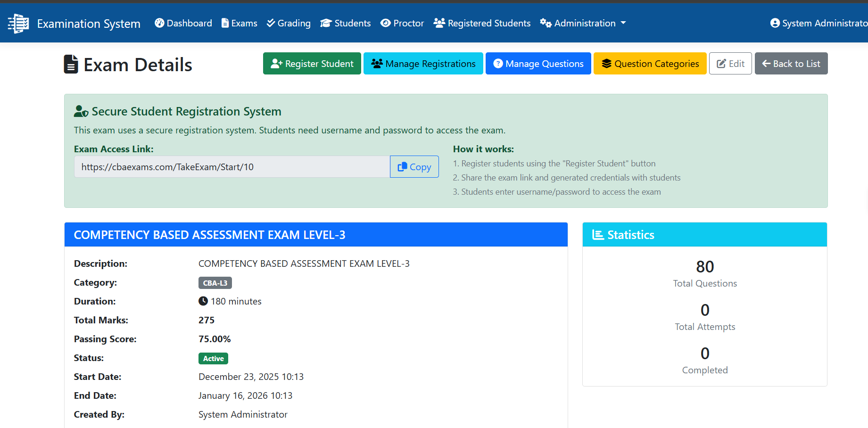This screenshot has height=428, width=868.
Task: Click the Register Student person-plus icon
Action: (x=277, y=64)
